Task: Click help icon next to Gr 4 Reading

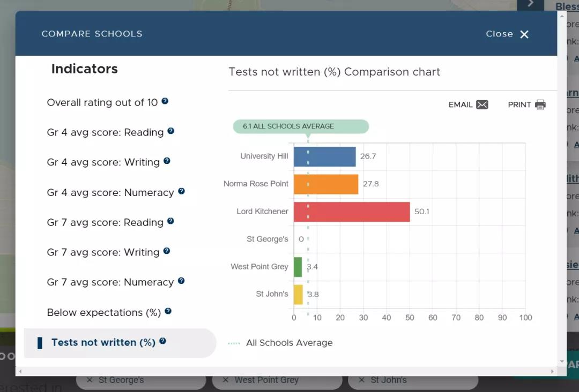Action: click(171, 131)
